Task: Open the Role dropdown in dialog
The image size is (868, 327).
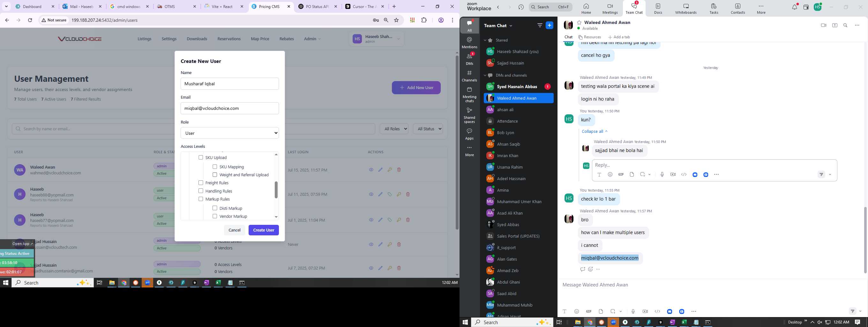Action: click(229, 133)
